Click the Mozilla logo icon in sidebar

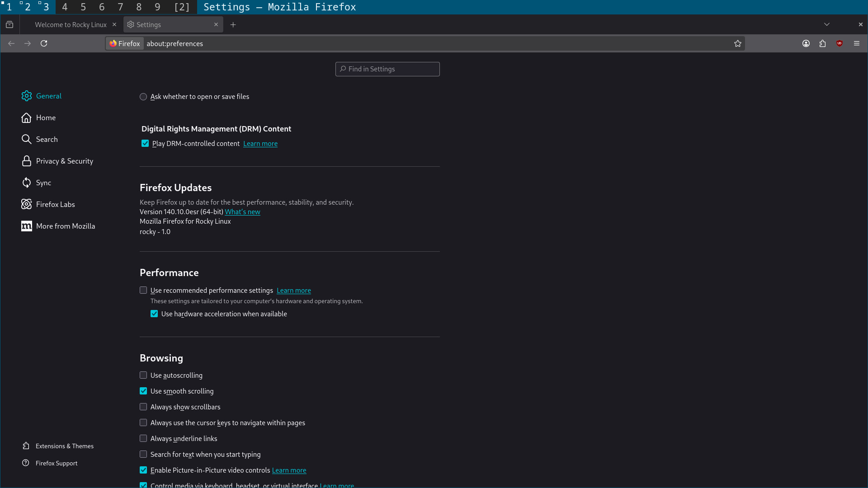point(27,226)
